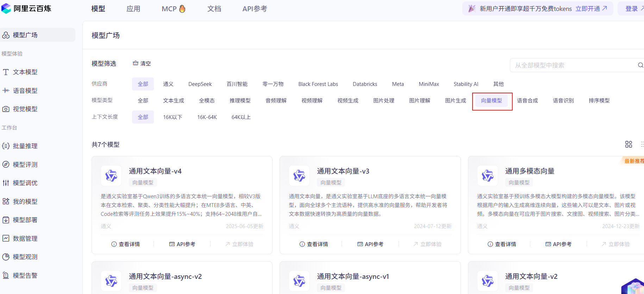
Task: Click 通用多模态向量 model logo
Action: (488, 175)
